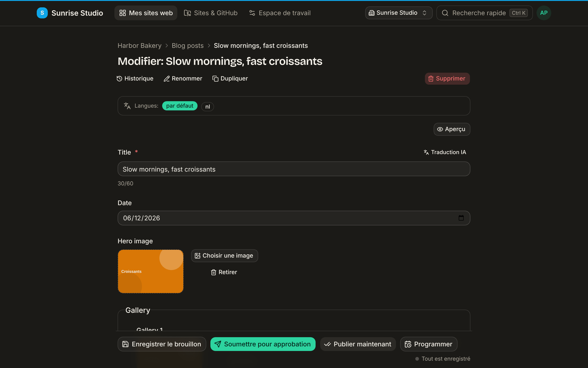Select the par défaut language pill
Image resolution: width=588 pixels, height=368 pixels.
coord(180,106)
